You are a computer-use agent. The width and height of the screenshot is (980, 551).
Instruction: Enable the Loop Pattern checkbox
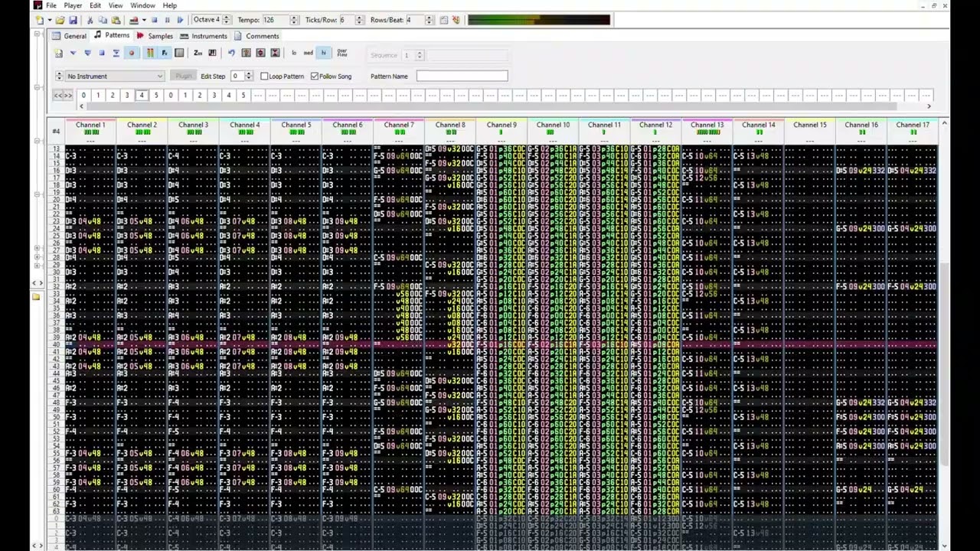point(265,77)
